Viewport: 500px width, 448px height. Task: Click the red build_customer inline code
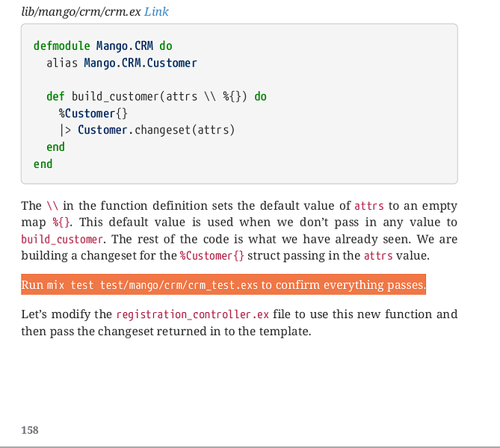[62, 239]
